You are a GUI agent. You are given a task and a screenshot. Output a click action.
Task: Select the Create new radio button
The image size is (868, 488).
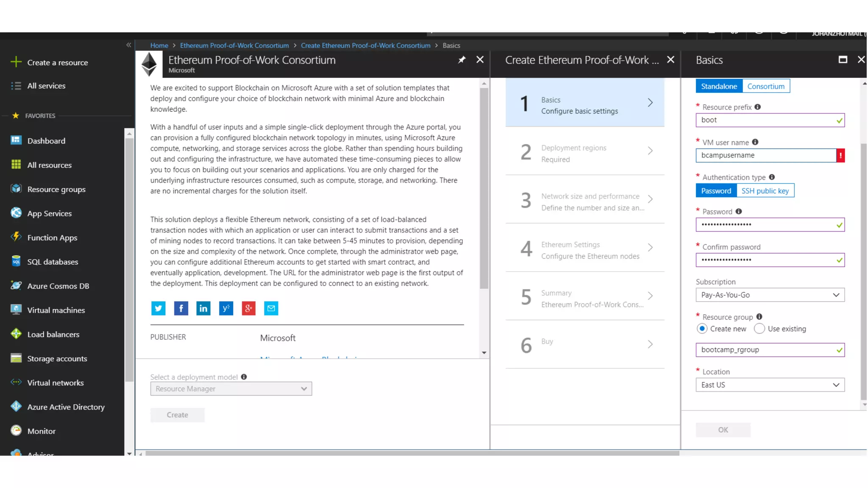[702, 329]
